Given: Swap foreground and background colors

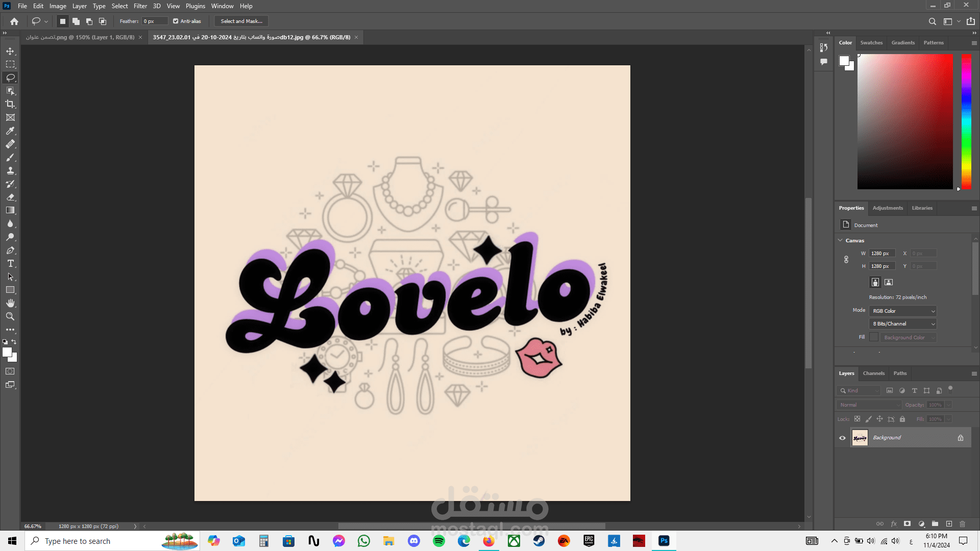Looking at the screenshot, I should click(14, 342).
